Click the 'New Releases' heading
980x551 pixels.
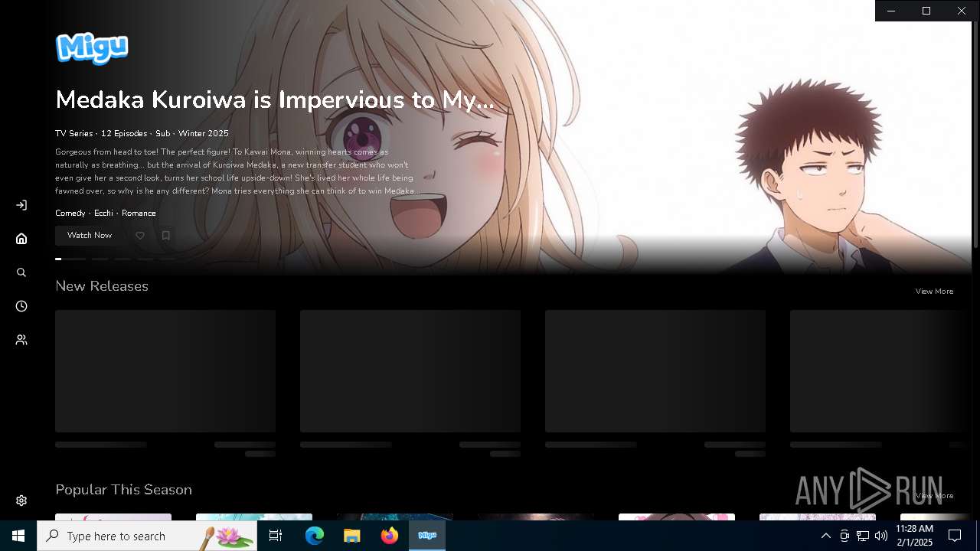(x=102, y=286)
